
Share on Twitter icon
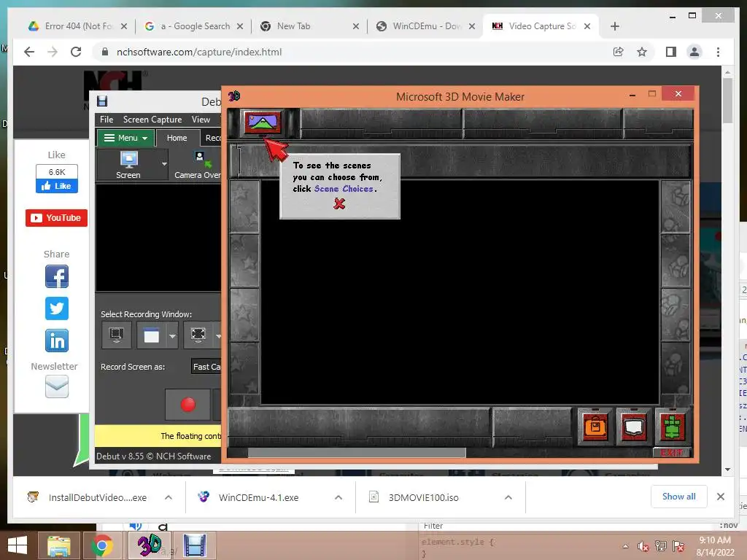pyautogui.click(x=57, y=308)
